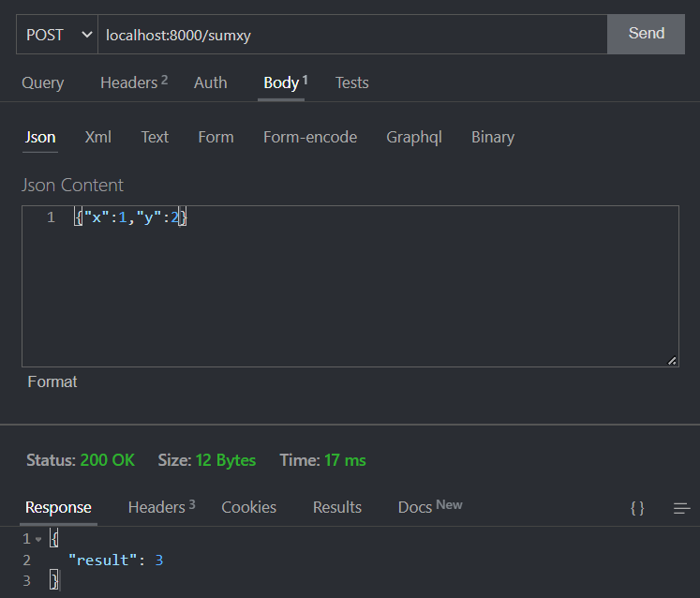
Task: Click the curly braces code icon
Action: coord(637,508)
